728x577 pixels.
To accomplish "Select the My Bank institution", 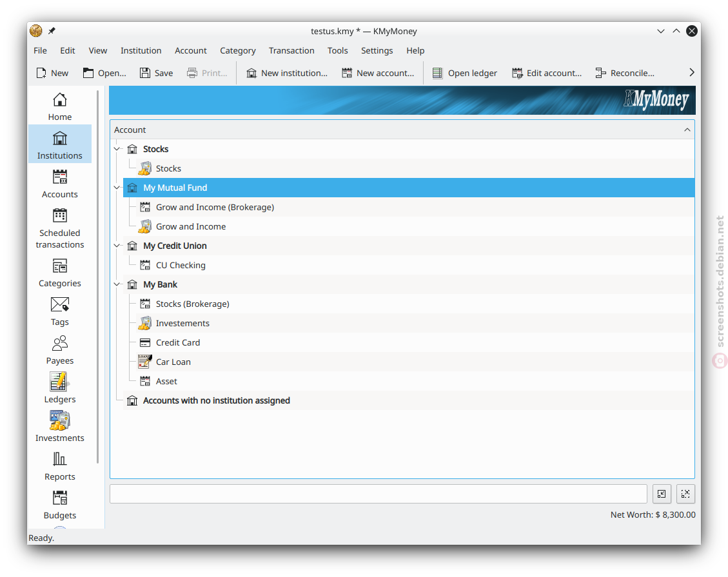I will tap(409, 284).
